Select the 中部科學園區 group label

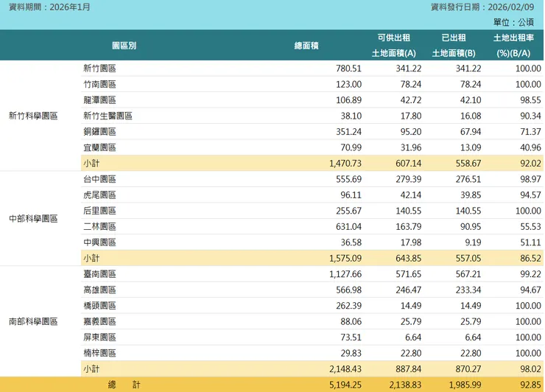[x=33, y=219]
